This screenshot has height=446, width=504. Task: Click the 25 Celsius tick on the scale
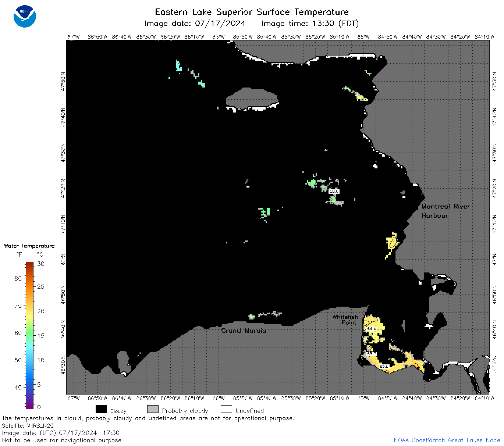(41, 286)
